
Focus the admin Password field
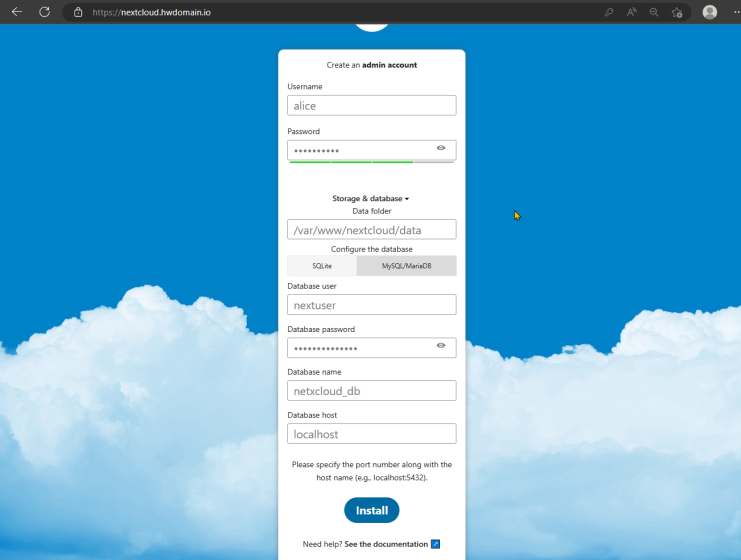point(371,150)
